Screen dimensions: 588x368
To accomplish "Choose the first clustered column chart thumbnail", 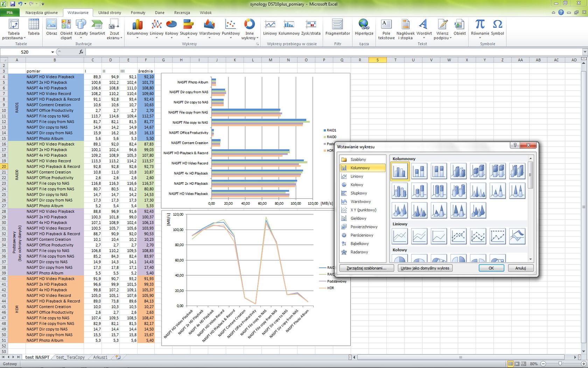I will click(x=400, y=171).
